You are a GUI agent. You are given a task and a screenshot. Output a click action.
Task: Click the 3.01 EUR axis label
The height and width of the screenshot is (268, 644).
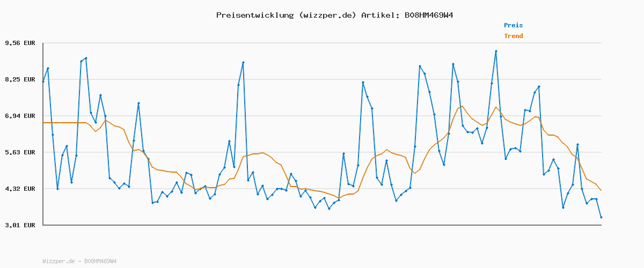[20, 225]
